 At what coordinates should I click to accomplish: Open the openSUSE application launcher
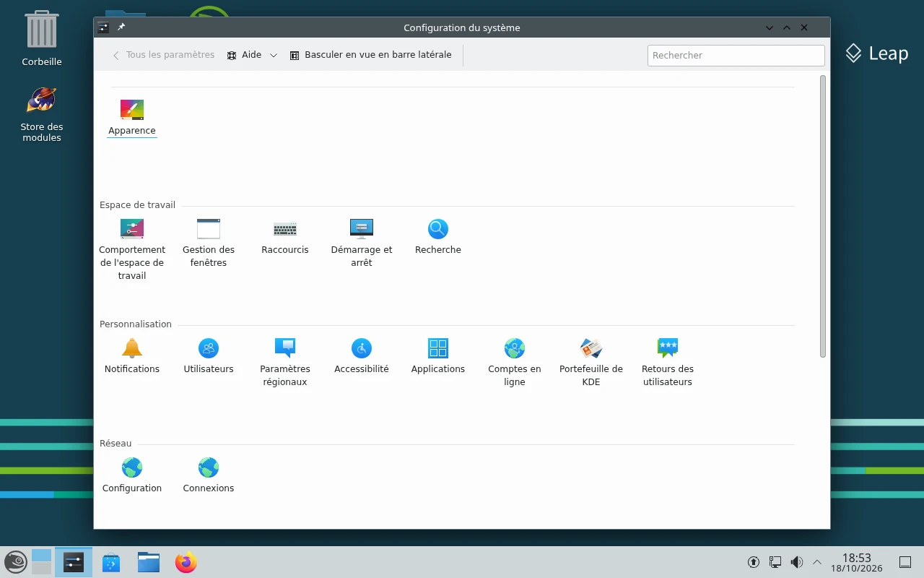(x=16, y=562)
